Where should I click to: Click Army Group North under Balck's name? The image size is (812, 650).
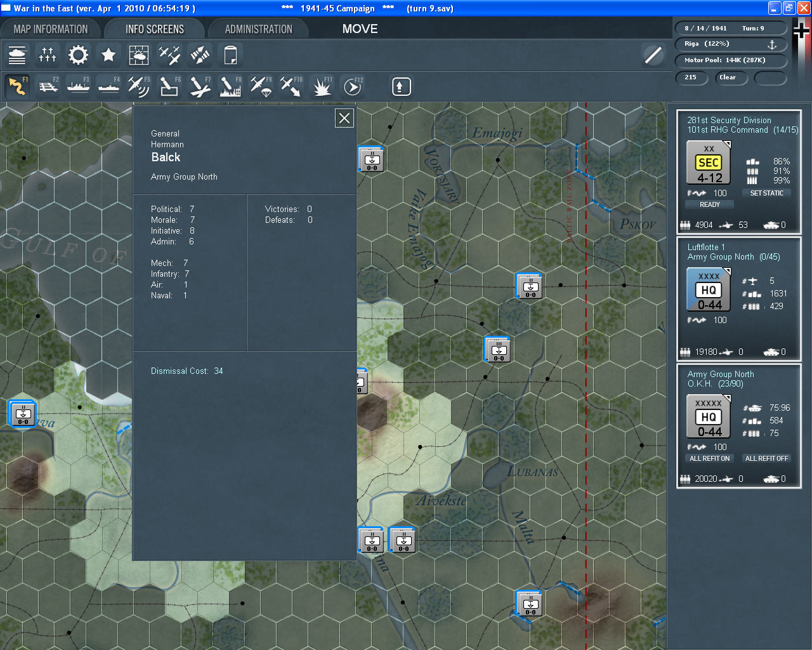184,176
